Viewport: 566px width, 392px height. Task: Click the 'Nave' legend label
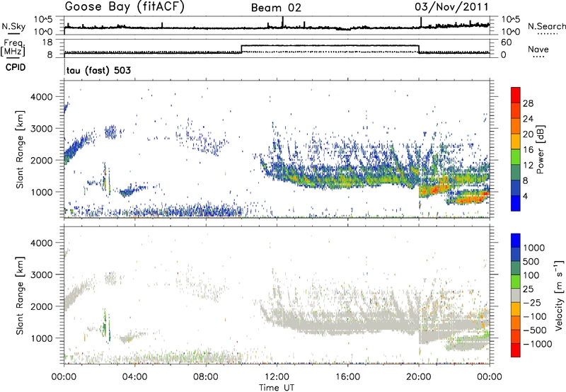(538, 49)
